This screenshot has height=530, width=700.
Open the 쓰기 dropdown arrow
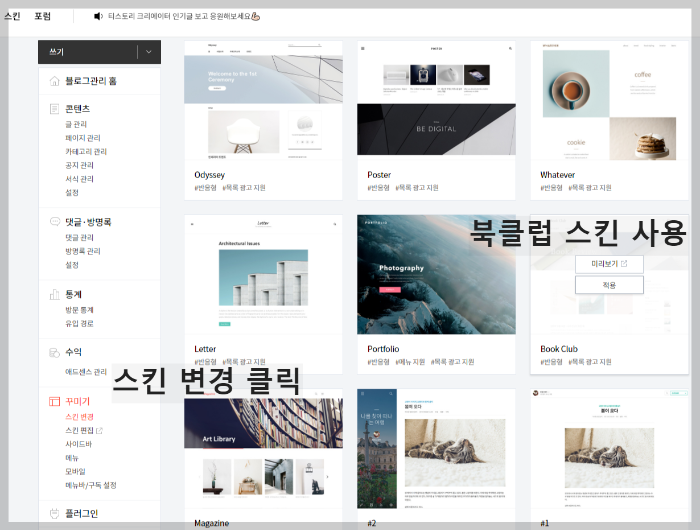click(149, 52)
